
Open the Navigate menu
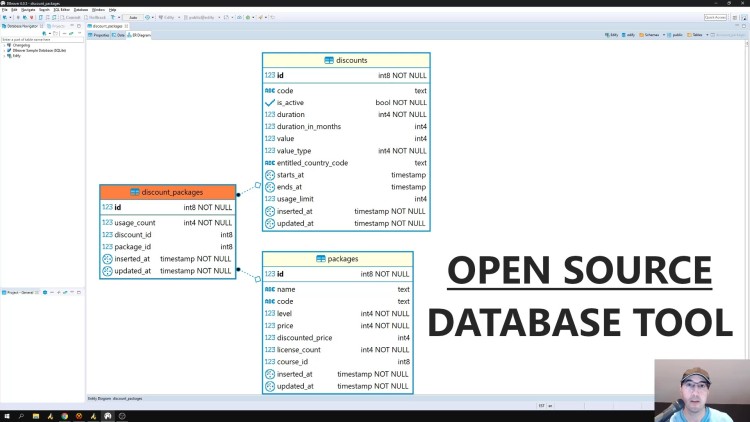[28, 10]
